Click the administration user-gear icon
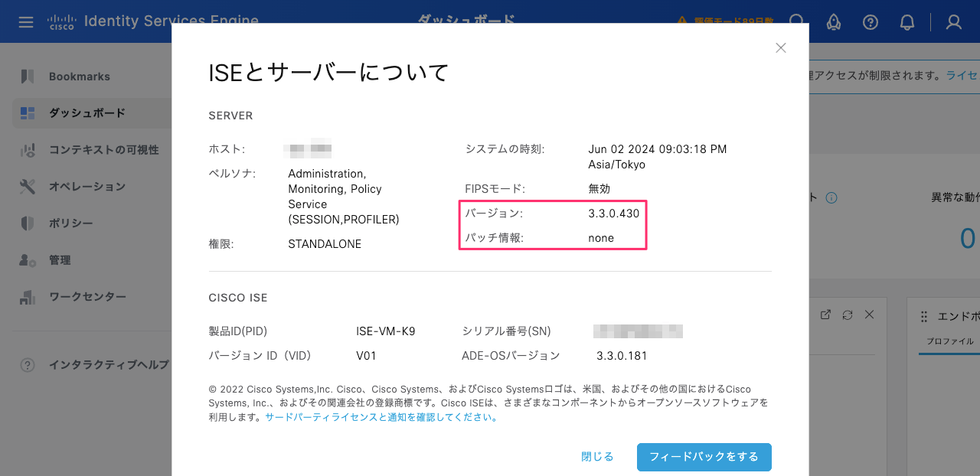Image resolution: width=980 pixels, height=476 pixels. (28, 260)
